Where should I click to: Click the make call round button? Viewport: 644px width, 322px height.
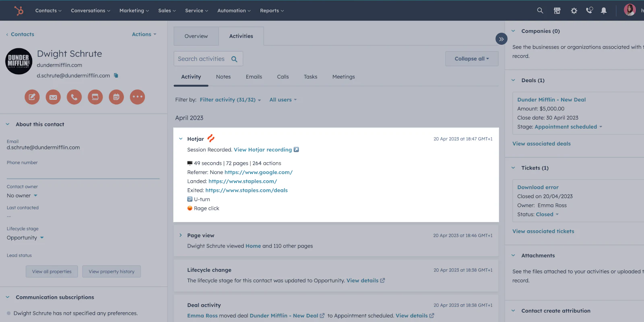click(x=74, y=97)
